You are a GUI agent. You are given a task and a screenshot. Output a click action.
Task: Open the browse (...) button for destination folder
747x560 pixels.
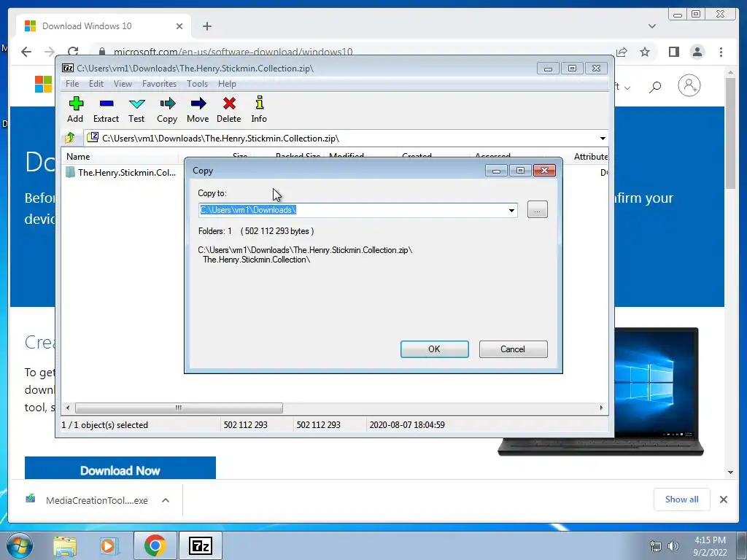tap(538, 210)
